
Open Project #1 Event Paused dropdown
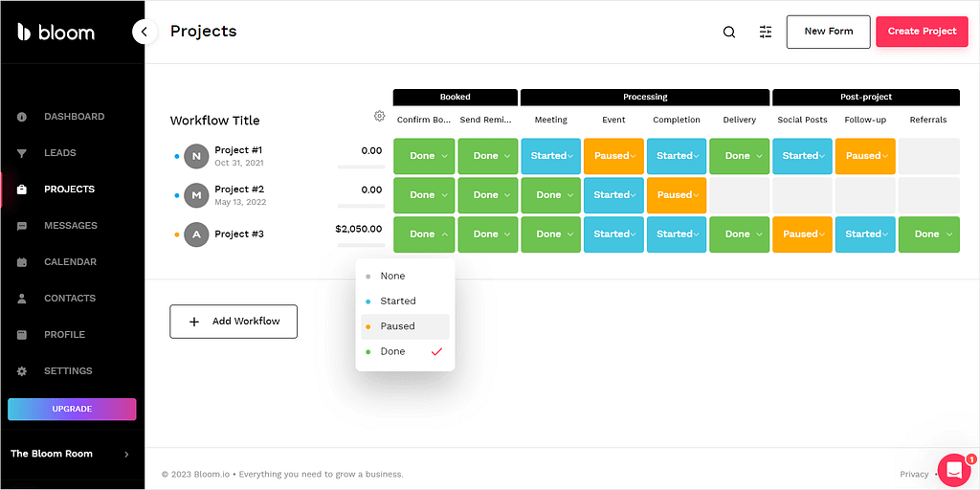tap(613, 156)
